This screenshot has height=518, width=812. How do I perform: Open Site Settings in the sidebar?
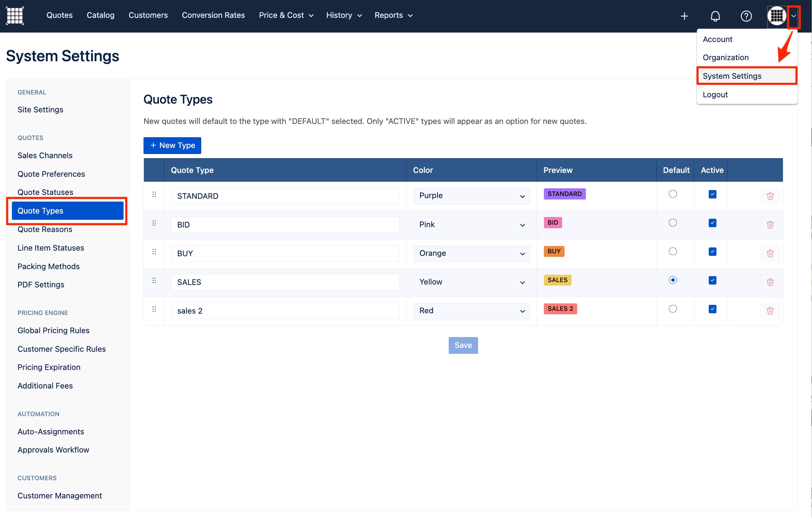click(x=40, y=110)
